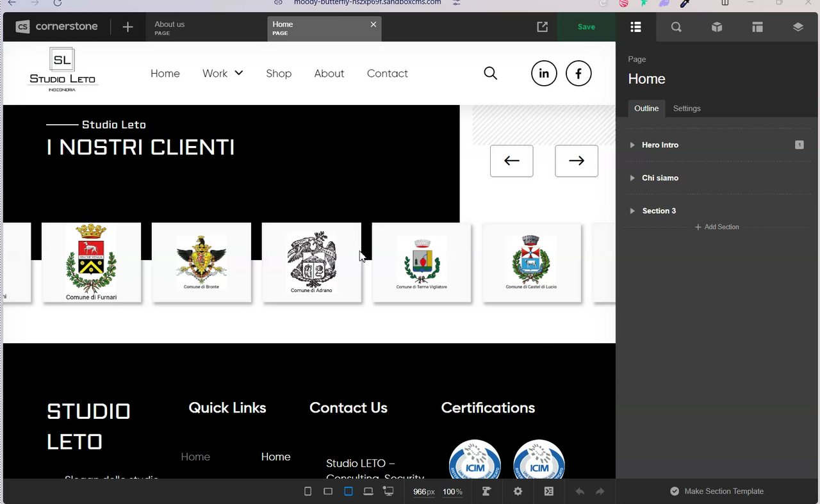820x504 pixels.
Task: Open the LinkedIn social icon
Action: 544,74
